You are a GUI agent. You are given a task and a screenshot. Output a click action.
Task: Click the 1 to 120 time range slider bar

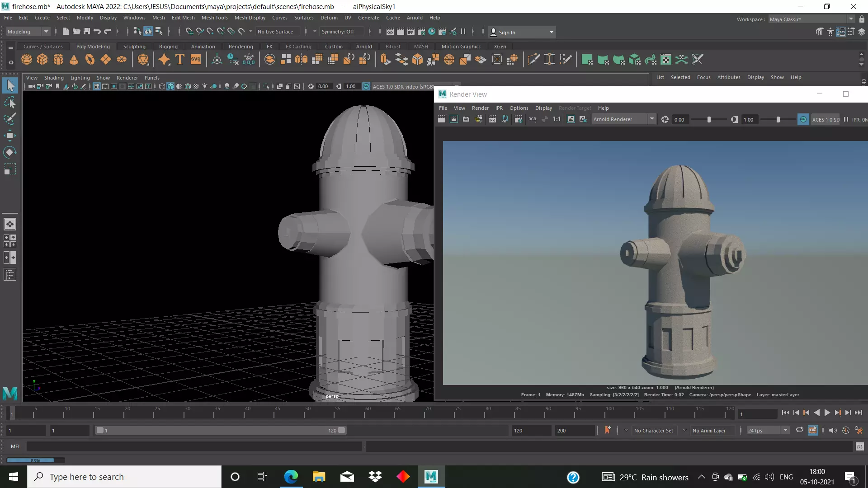pos(221,431)
